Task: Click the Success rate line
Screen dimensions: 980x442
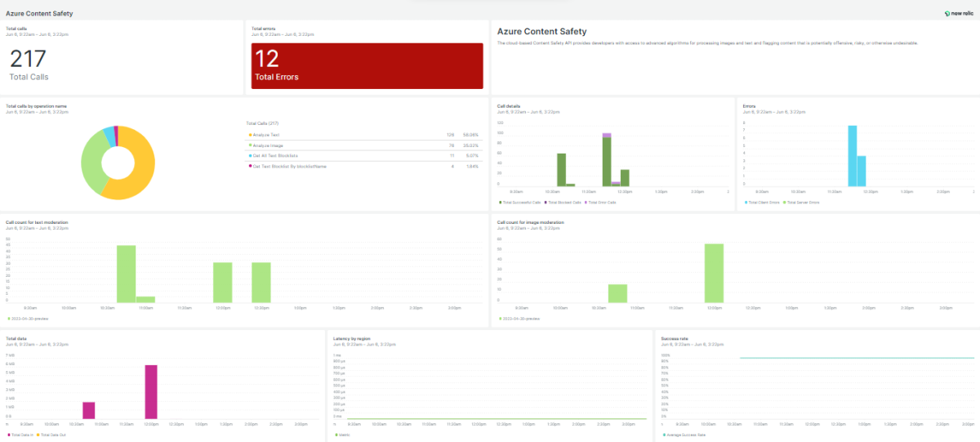Action: [857, 358]
